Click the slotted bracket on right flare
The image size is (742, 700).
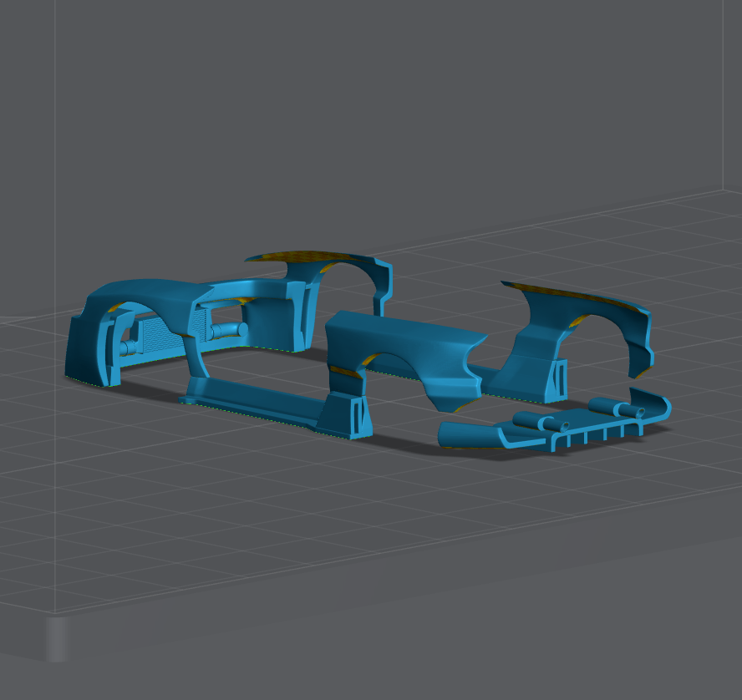coord(559,380)
